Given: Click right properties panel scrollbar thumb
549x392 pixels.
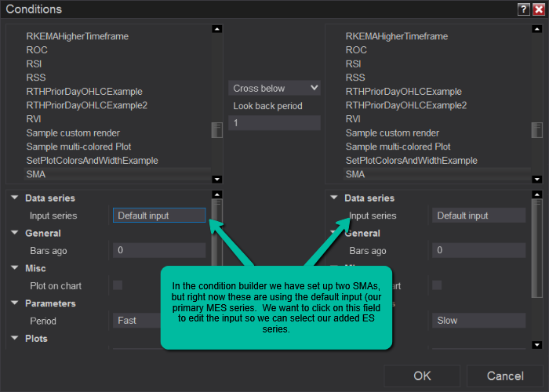Looking at the screenshot, I should pos(536,249).
